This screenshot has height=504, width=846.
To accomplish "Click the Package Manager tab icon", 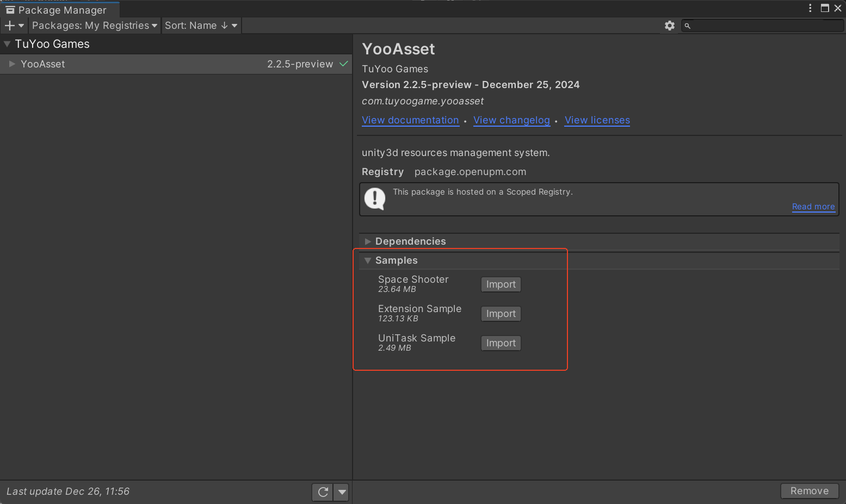I will point(10,10).
